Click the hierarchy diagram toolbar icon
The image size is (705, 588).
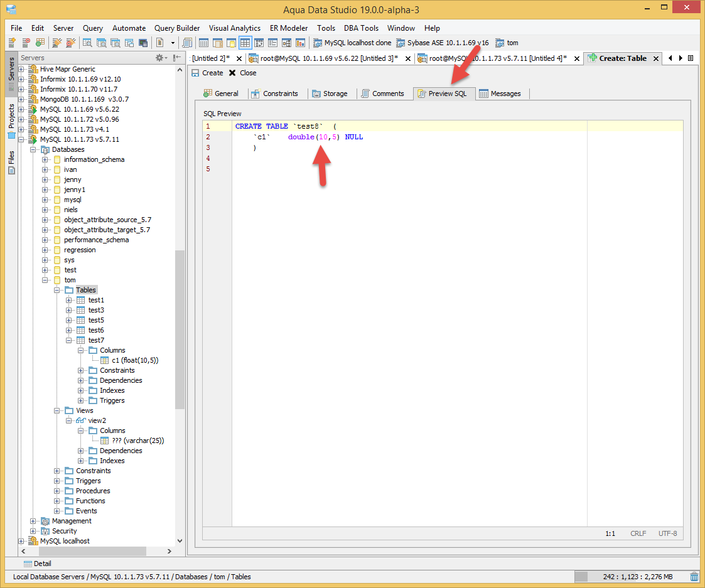tap(286, 43)
